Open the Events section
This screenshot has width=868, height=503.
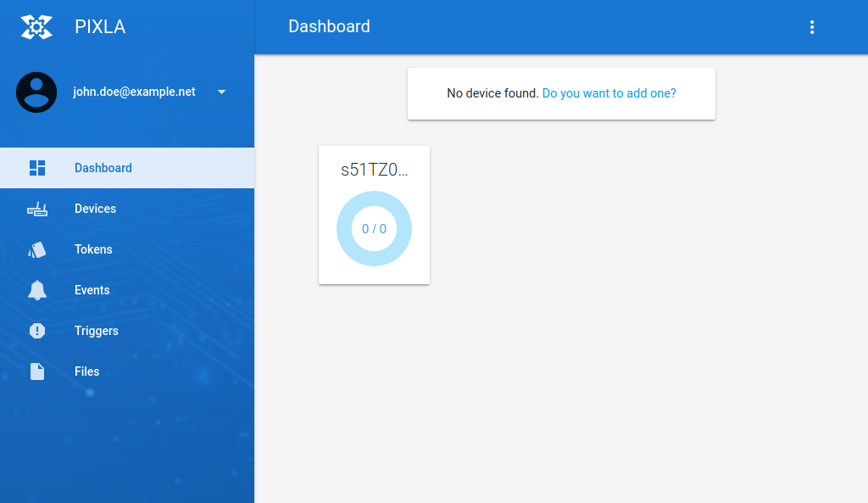[x=92, y=289]
